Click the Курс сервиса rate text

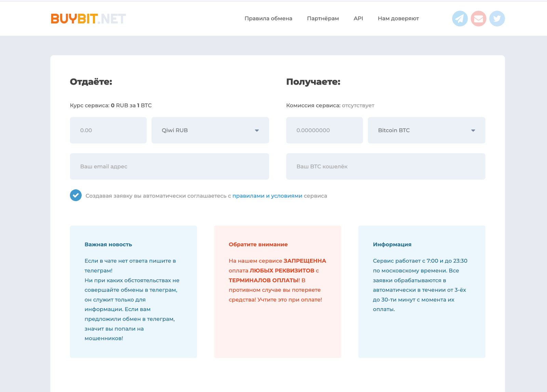110,106
